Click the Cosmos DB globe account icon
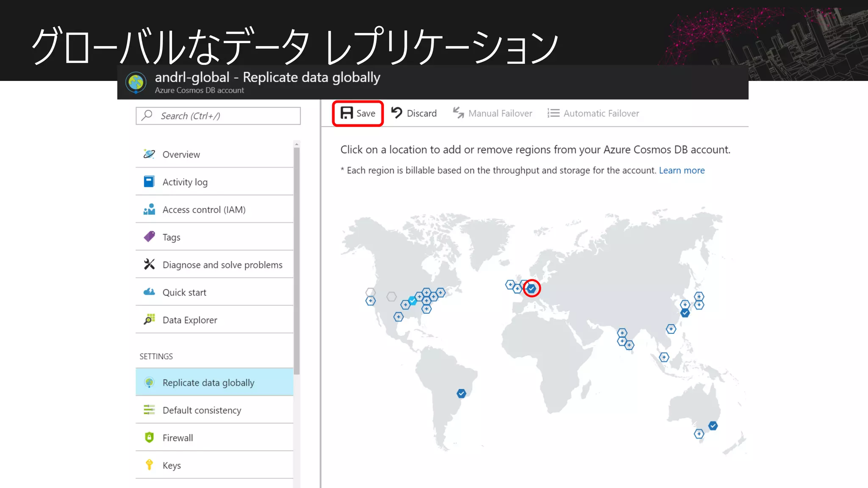868x488 pixels. click(x=136, y=82)
